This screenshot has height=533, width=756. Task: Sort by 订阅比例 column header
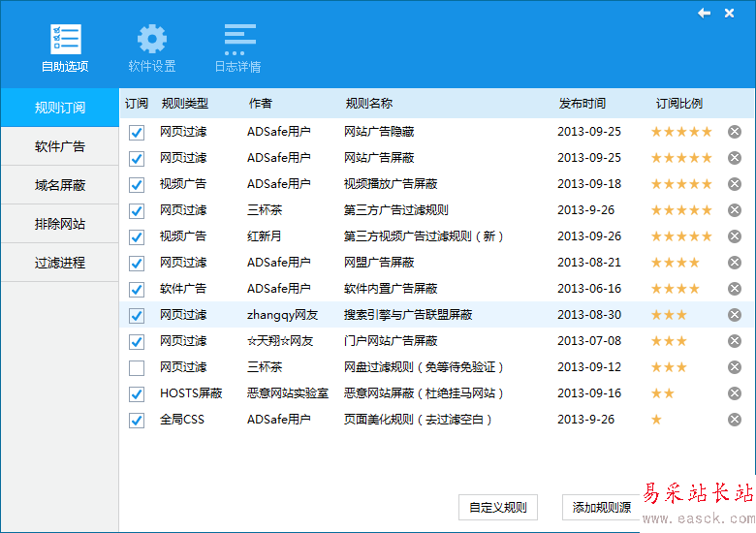coord(678,103)
